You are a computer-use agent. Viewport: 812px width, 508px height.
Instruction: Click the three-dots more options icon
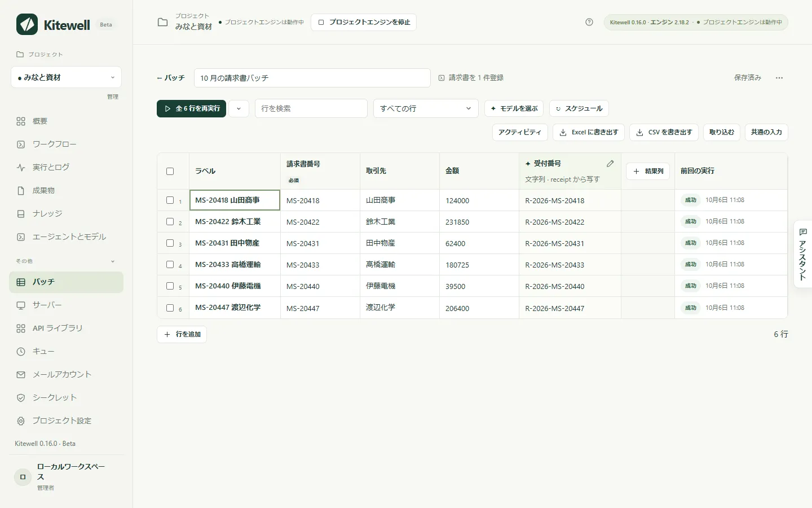click(779, 78)
